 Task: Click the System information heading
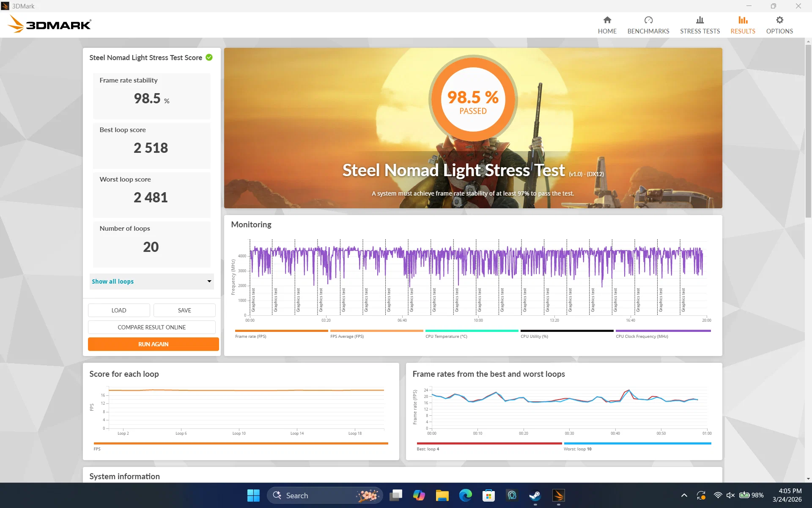(124, 476)
